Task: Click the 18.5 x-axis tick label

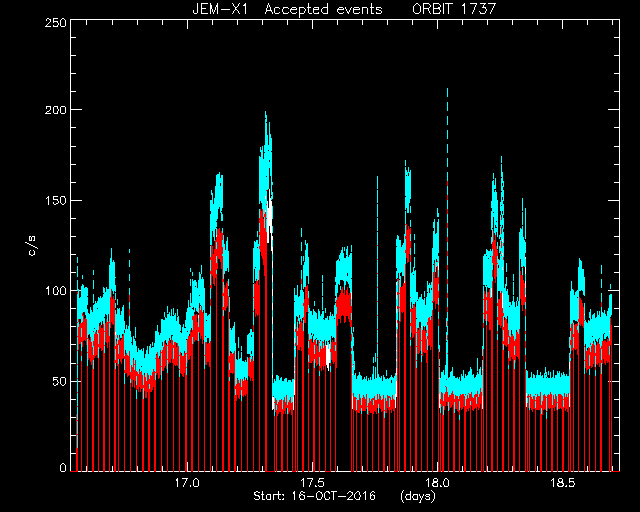Action: pos(562,483)
